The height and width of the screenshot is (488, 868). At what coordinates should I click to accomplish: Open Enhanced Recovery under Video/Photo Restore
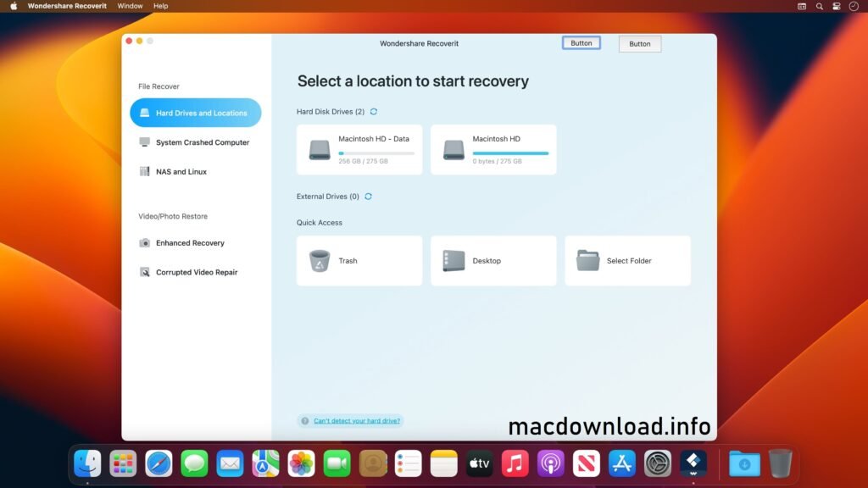pos(188,242)
